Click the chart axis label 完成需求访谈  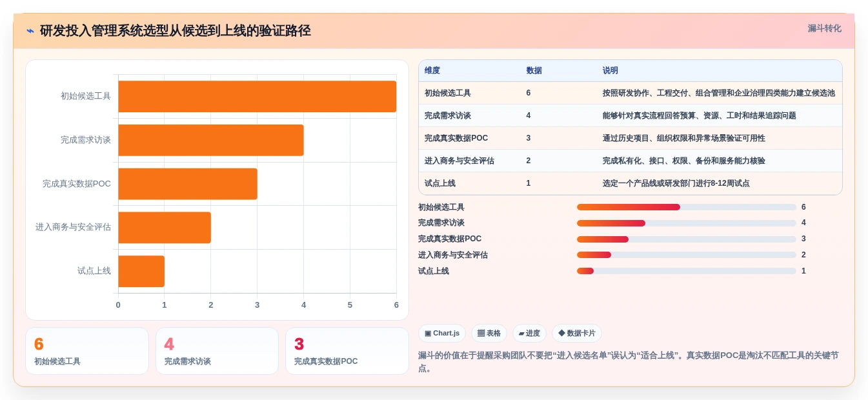pyautogui.click(x=86, y=140)
